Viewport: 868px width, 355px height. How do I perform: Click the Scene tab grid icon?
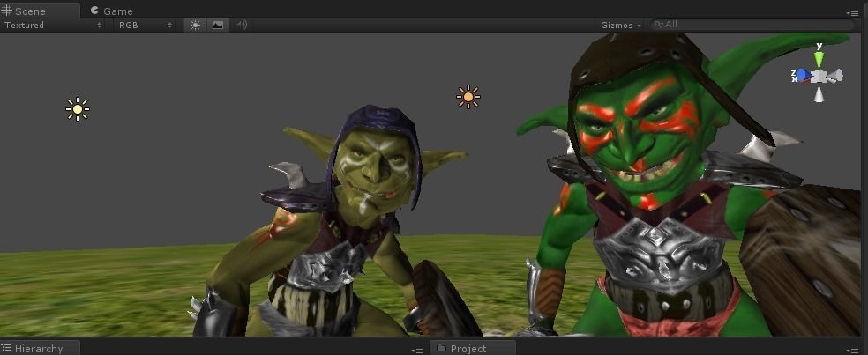(x=7, y=11)
